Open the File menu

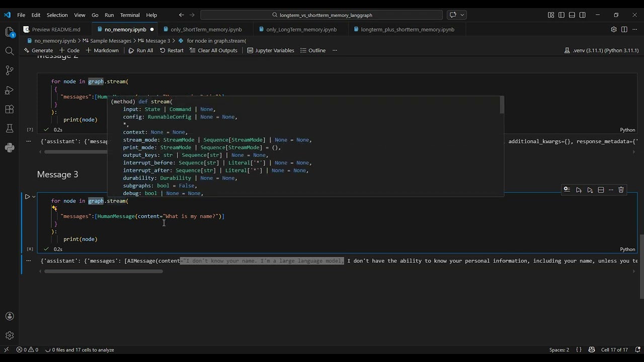tap(21, 15)
